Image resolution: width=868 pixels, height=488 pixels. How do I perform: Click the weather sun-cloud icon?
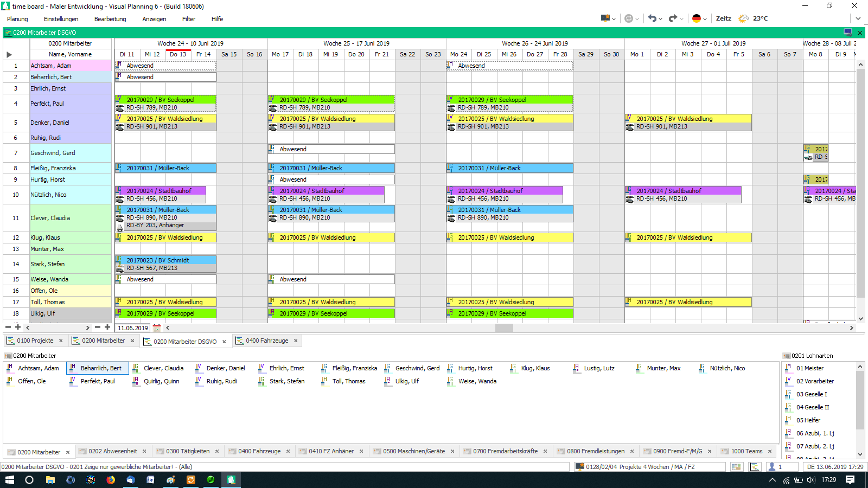[x=743, y=18]
